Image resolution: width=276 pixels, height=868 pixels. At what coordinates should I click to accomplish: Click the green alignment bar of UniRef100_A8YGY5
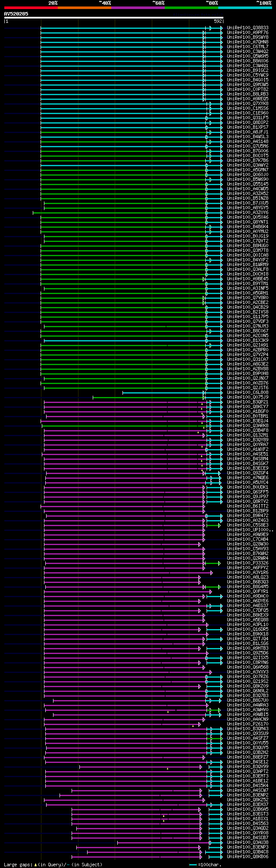point(125,208)
